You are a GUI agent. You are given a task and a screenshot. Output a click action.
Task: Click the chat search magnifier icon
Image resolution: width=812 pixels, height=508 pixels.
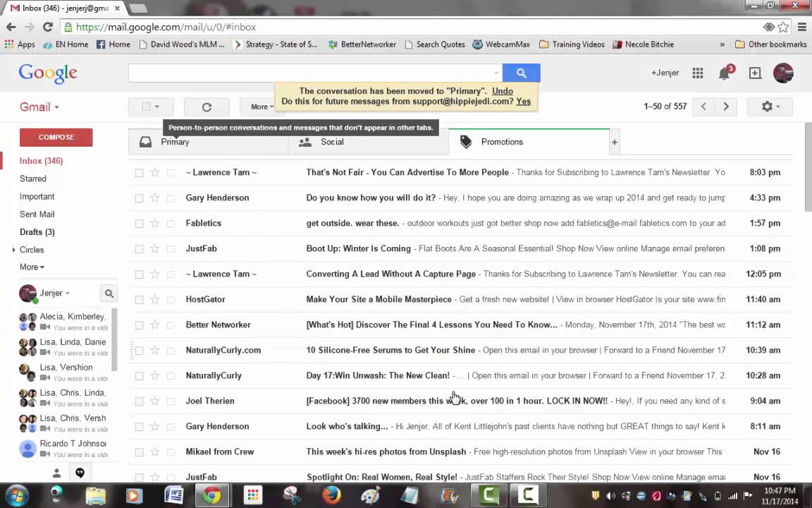pyautogui.click(x=109, y=294)
